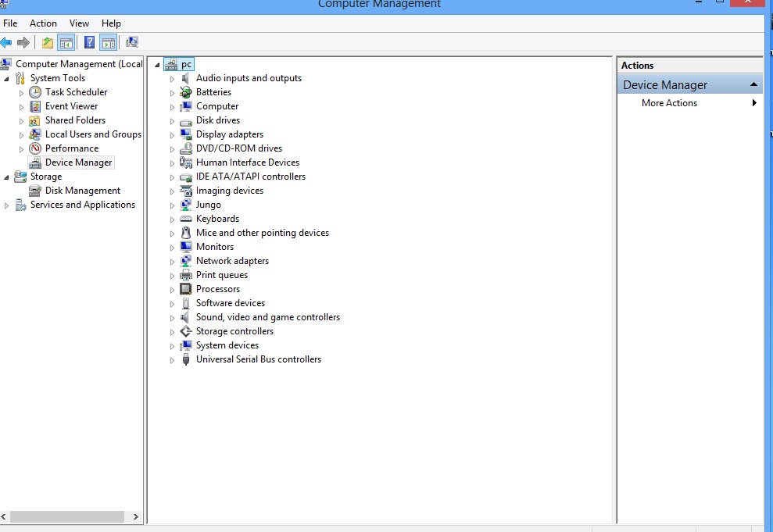Screen dimensions: 773x532
Task: Click the Imaging devices camera icon
Action: point(186,191)
